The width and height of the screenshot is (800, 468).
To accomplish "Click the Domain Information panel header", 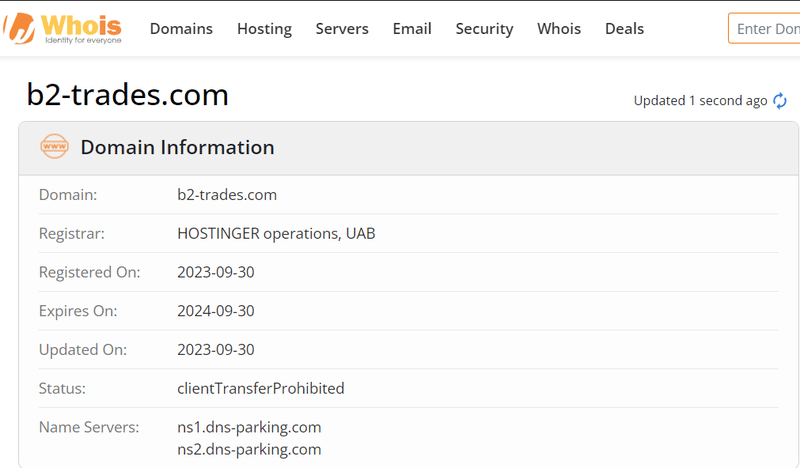I will [408, 148].
